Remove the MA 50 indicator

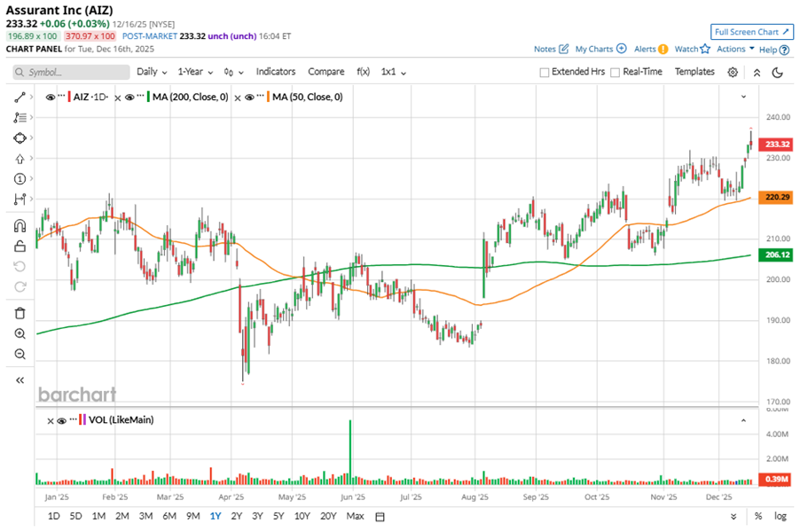pyautogui.click(x=237, y=98)
